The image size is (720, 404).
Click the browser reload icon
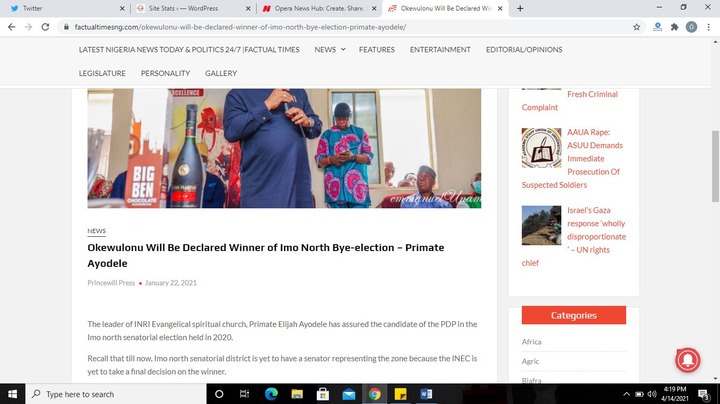click(45, 27)
